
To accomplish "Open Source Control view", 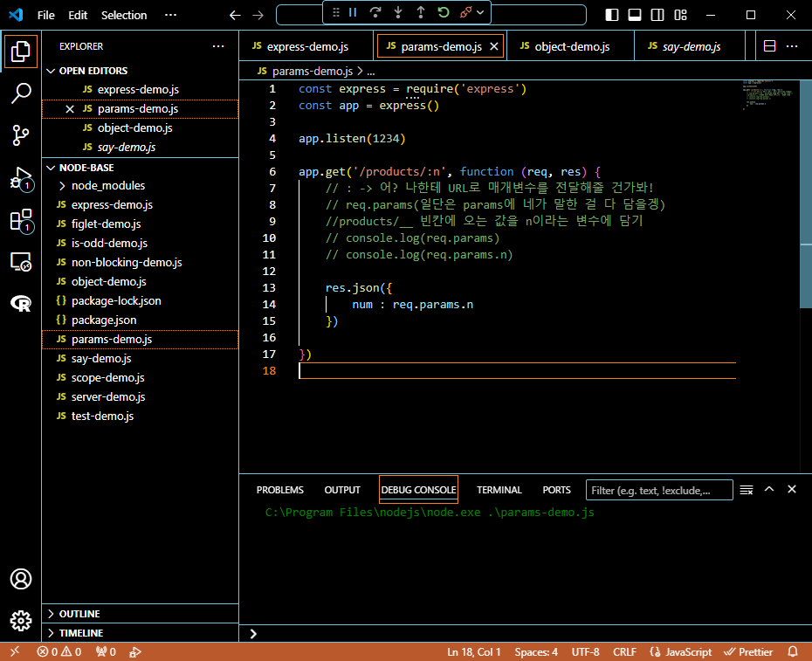I will (21, 135).
